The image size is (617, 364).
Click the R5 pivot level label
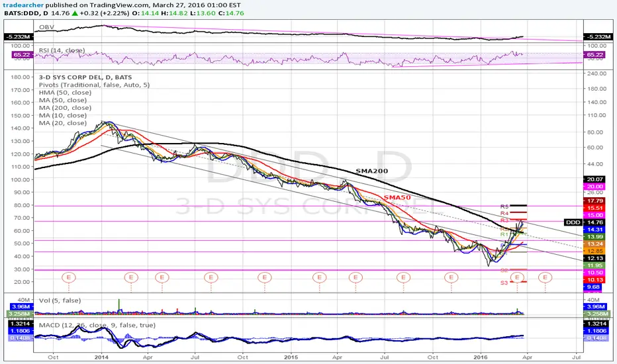click(x=504, y=206)
